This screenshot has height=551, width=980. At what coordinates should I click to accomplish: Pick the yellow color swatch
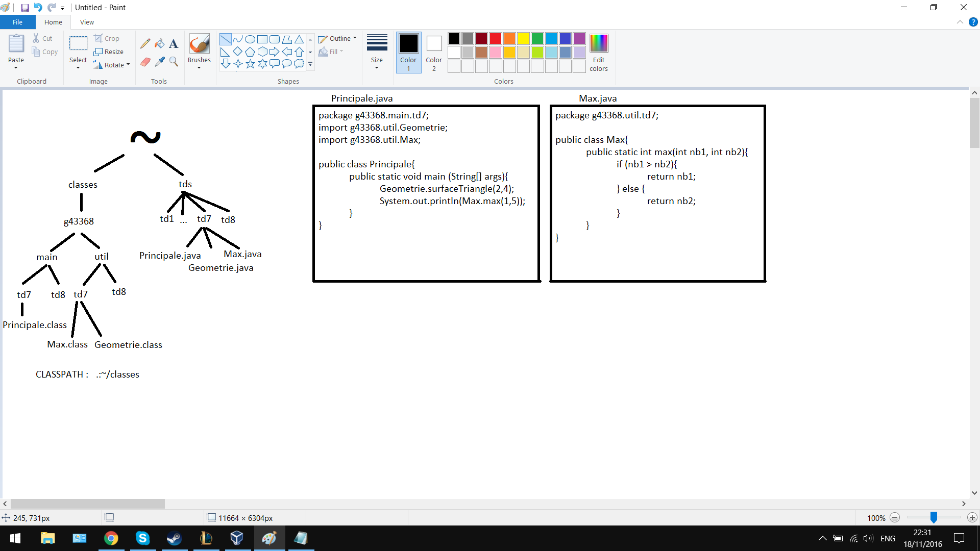click(524, 39)
